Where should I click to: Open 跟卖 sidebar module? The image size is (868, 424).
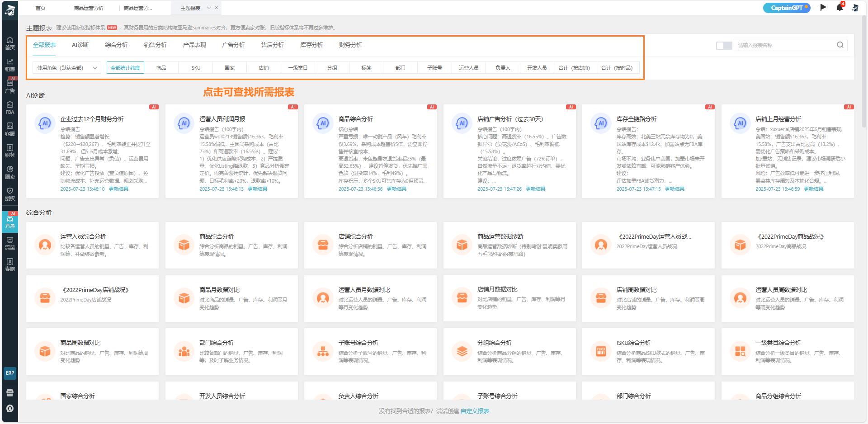pos(10,172)
